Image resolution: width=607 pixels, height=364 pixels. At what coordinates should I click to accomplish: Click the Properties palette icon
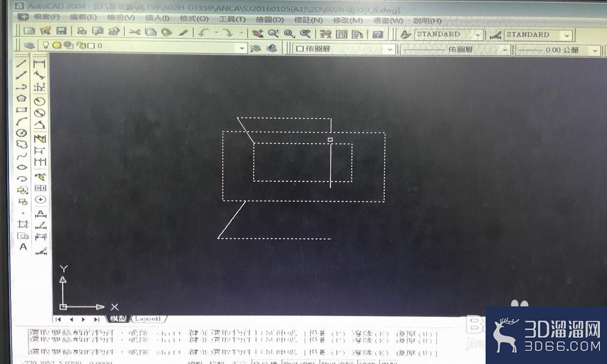coord(325,35)
